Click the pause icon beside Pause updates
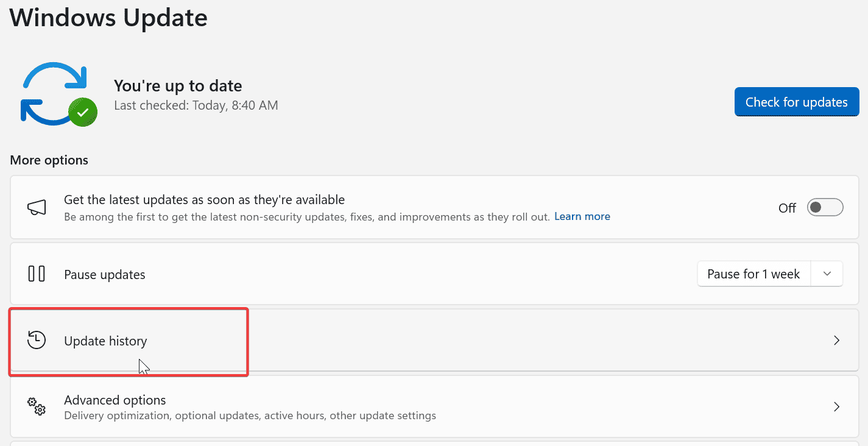The width and height of the screenshot is (868, 446). pyautogui.click(x=37, y=274)
